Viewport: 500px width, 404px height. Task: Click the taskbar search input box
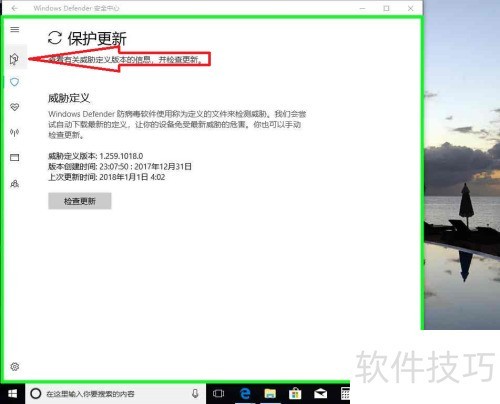tap(116, 394)
